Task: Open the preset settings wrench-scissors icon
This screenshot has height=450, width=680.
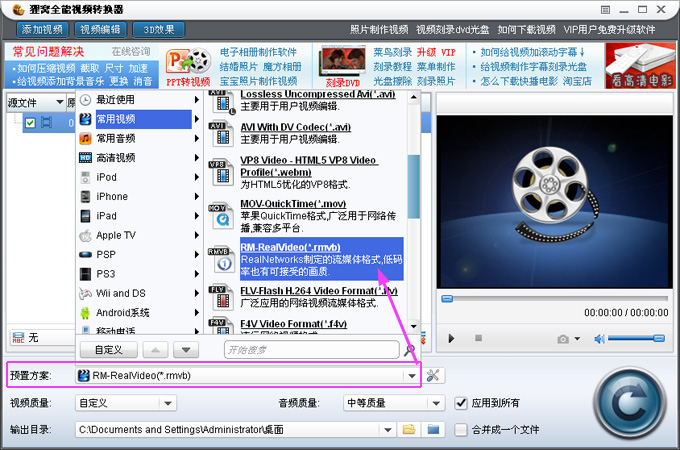Action: click(x=432, y=375)
